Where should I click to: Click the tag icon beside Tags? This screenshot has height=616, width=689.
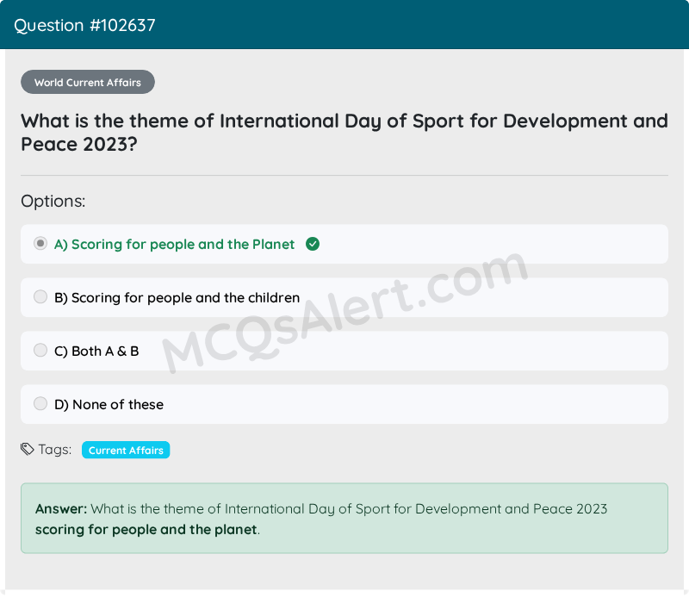coord(28,450)
